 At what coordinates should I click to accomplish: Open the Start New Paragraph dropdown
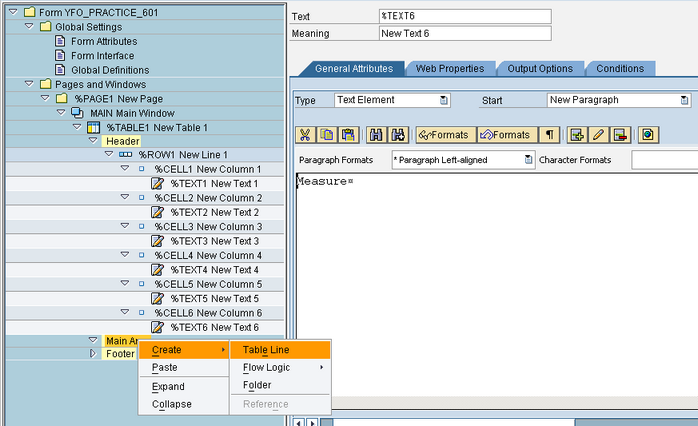pos(685,100)
